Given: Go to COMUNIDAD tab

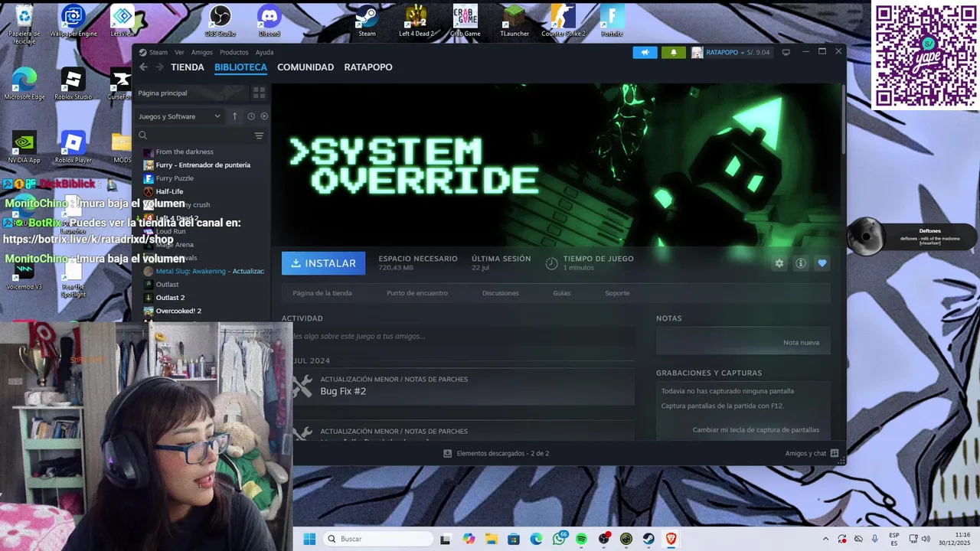Looking at the screenshot, I should (x=305, y=67).
